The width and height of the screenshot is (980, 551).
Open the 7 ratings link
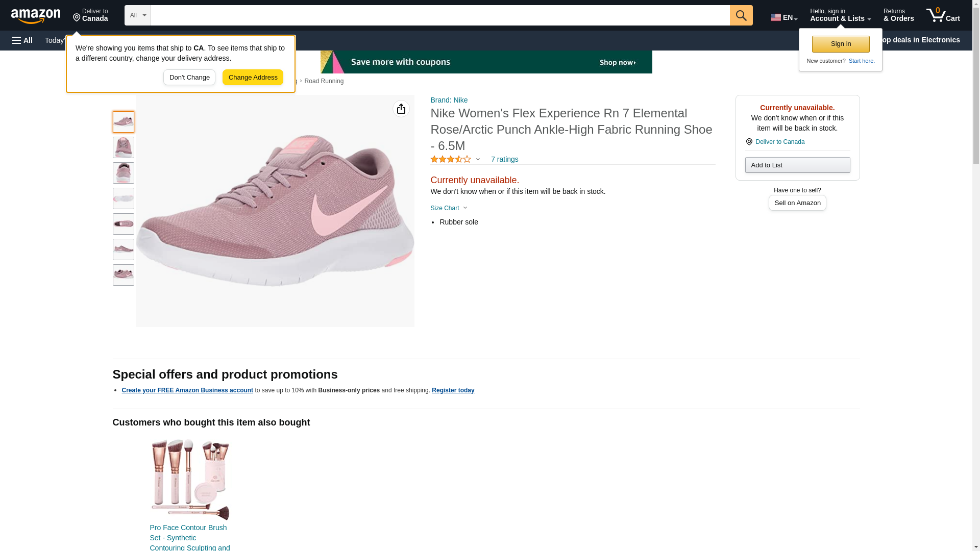tap(504, 159)
